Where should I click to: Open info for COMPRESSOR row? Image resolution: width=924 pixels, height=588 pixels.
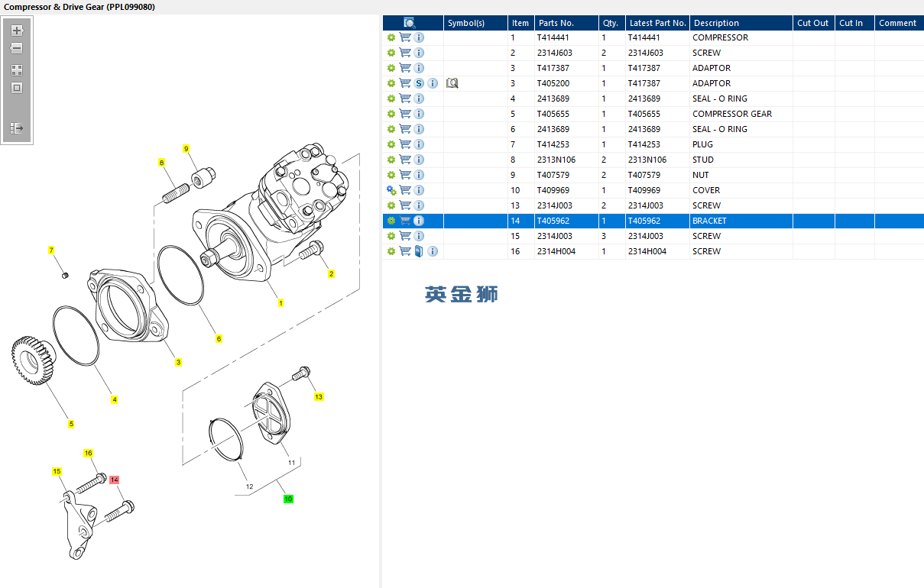(419, 37)
